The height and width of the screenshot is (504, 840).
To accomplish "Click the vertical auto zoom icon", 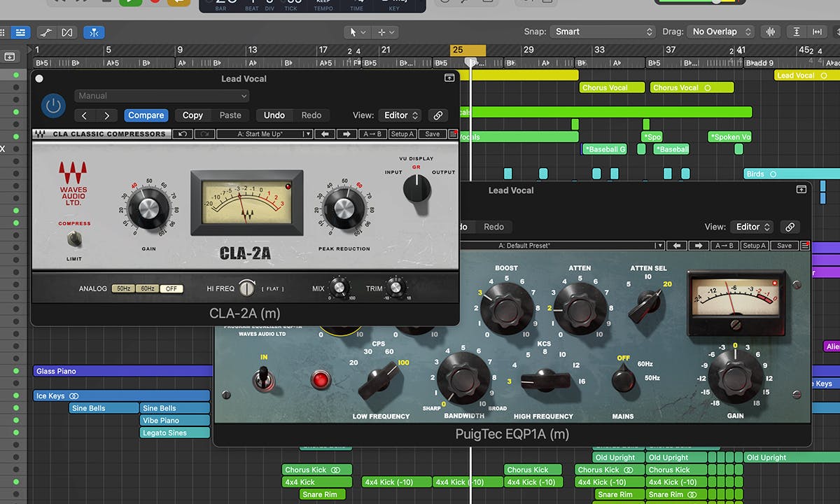I will [x=796, y=31].
